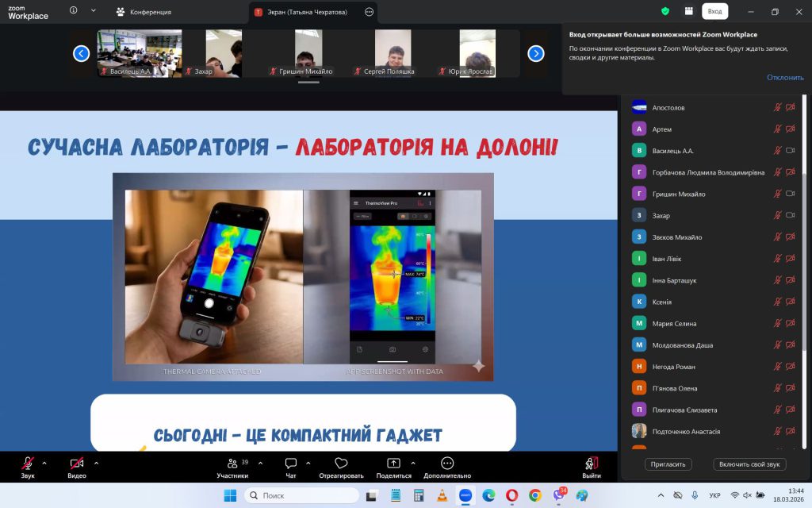The height and width of the screenshot is (508, 812).
Task: Unmute microphone with the Звук button
Action: point(28,466)
